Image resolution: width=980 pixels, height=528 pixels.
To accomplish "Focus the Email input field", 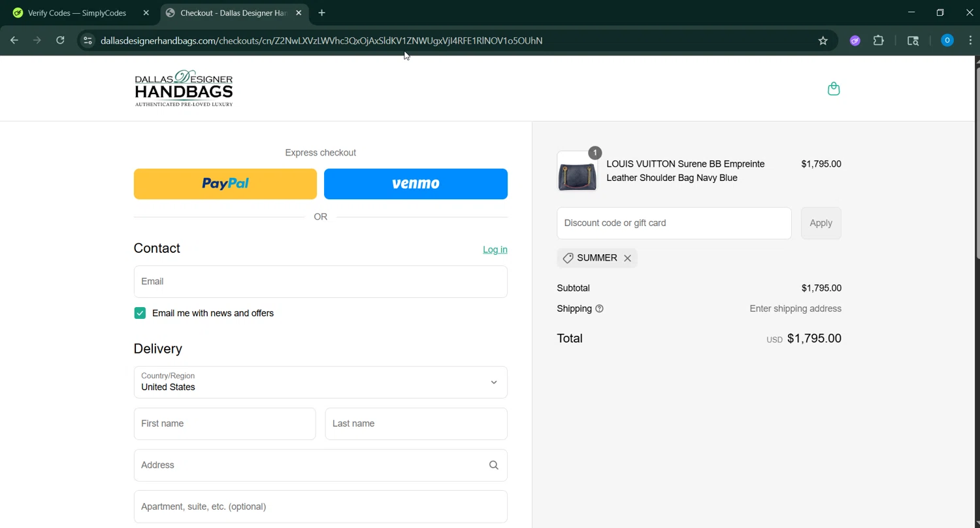I will (x=321, y=282).
